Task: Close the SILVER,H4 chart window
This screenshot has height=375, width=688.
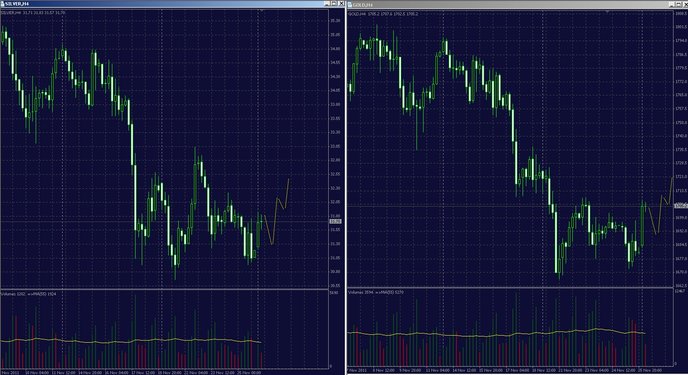Action: (341, 4)
